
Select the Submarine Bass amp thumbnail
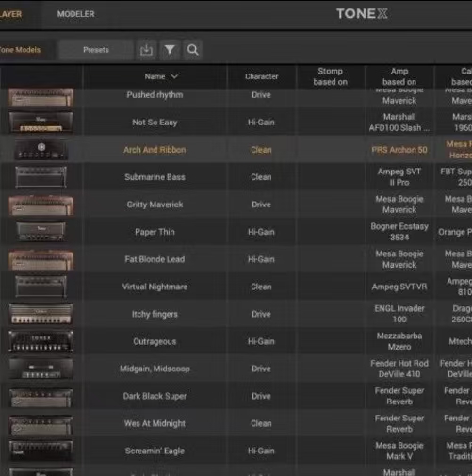point(41,177)
